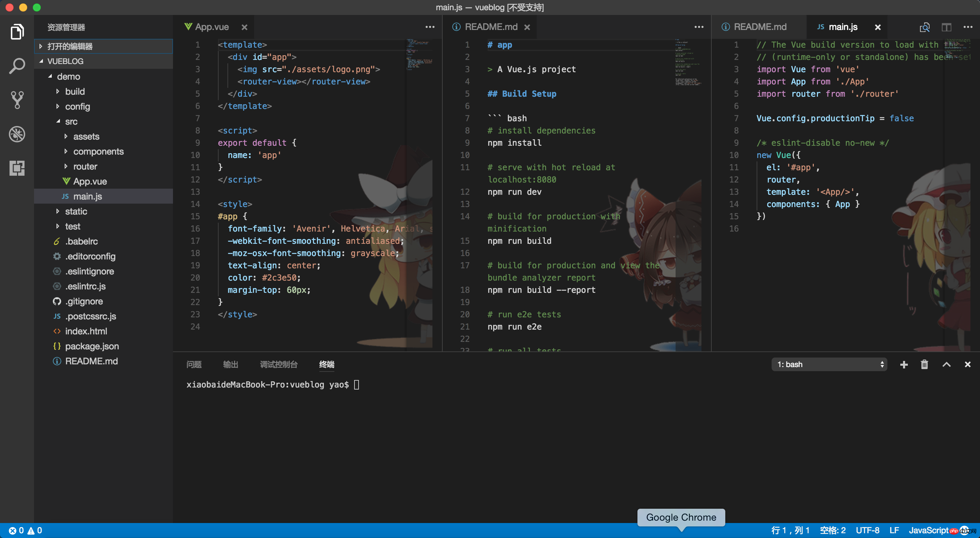
Task: Expand the router folder
Action: tap(66, 166)
